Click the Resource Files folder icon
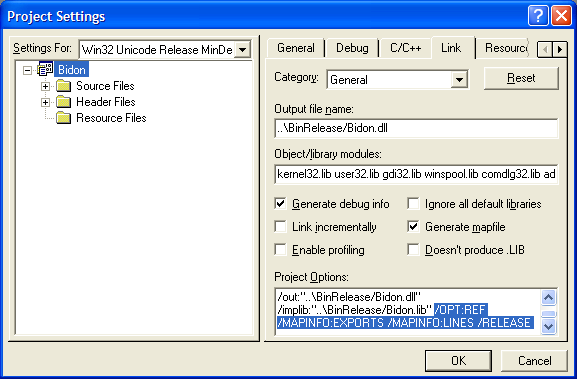Viewport: 577px width, 379px height. [63, 118]
